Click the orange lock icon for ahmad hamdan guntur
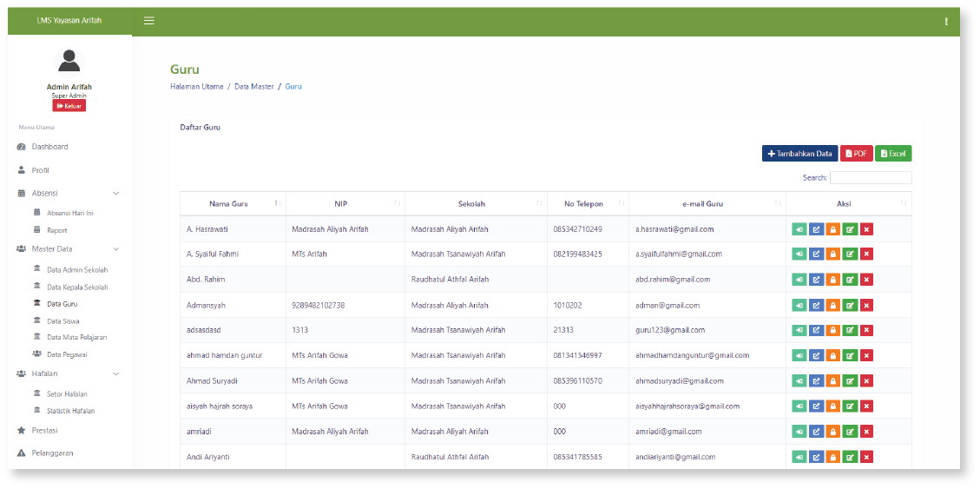 tap(833, 355)
